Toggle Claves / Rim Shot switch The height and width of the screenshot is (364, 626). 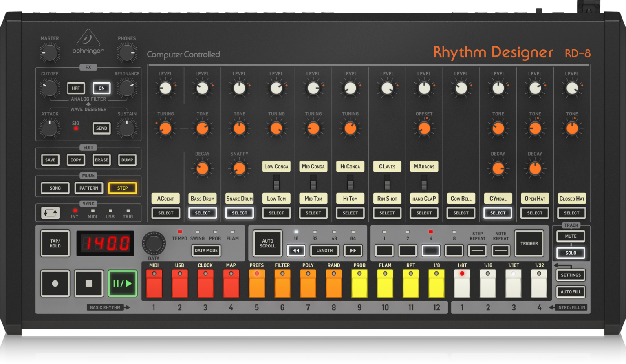[387, 182]
